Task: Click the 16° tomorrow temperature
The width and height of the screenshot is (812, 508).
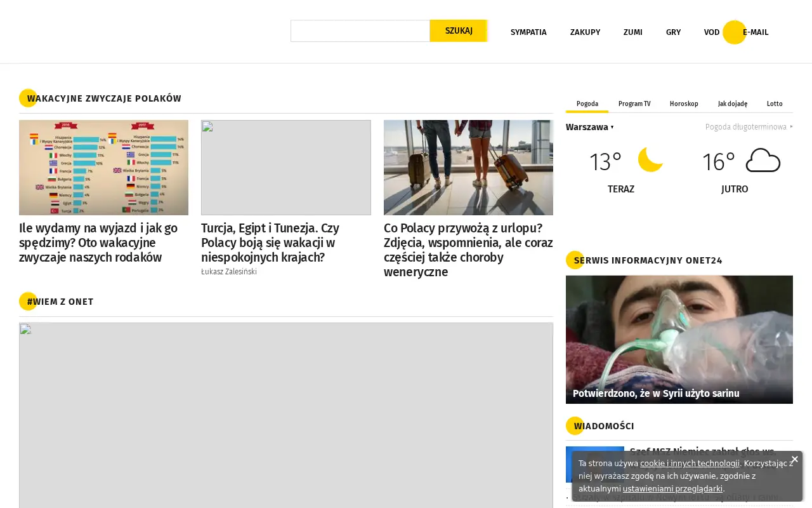Action: pyautogui.click(x=718, y=162)
